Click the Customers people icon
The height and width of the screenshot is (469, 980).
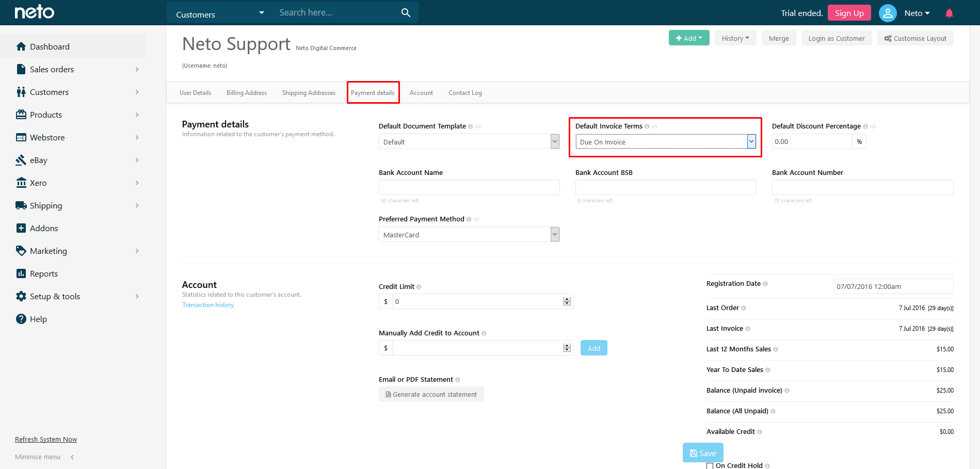(x=21, y=92)
